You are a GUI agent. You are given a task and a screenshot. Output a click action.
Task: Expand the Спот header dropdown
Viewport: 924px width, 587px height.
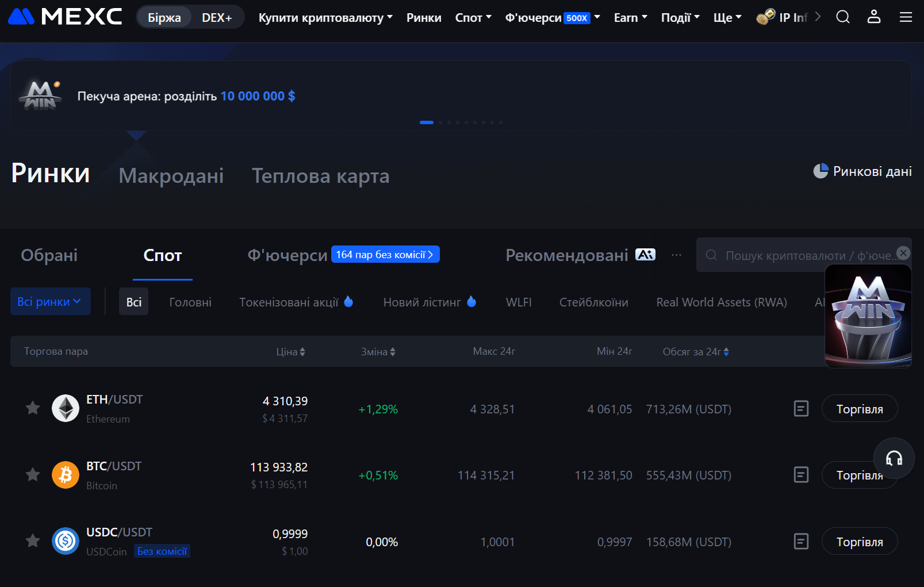point(473,17)
